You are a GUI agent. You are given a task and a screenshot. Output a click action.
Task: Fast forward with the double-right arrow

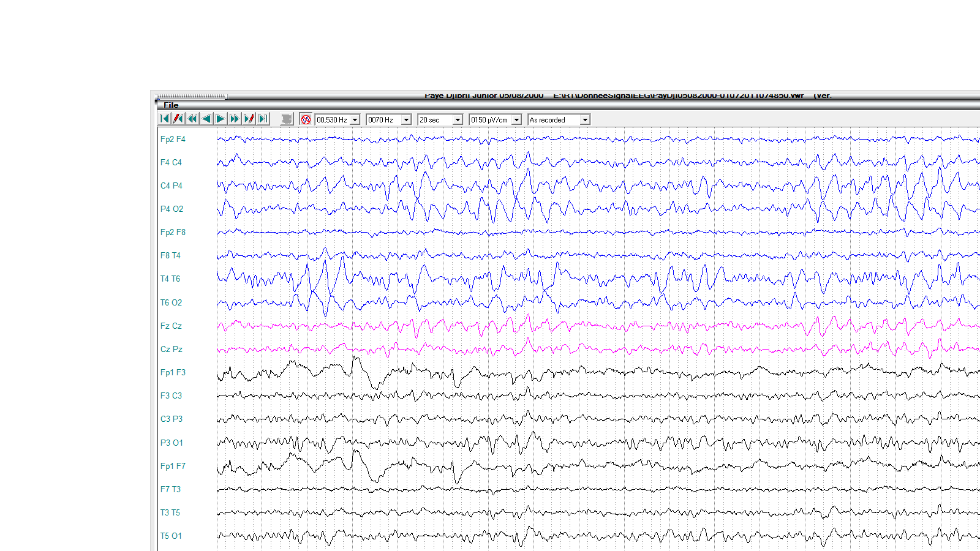[235, 119]
